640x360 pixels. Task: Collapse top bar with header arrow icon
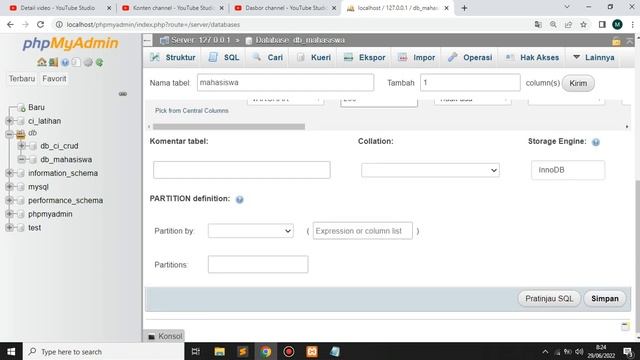click(630, 41)
